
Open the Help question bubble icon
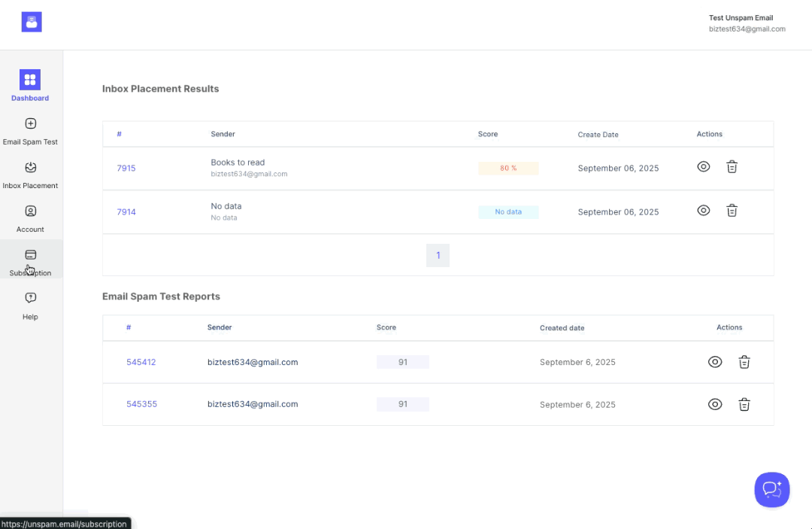[31, 298]
